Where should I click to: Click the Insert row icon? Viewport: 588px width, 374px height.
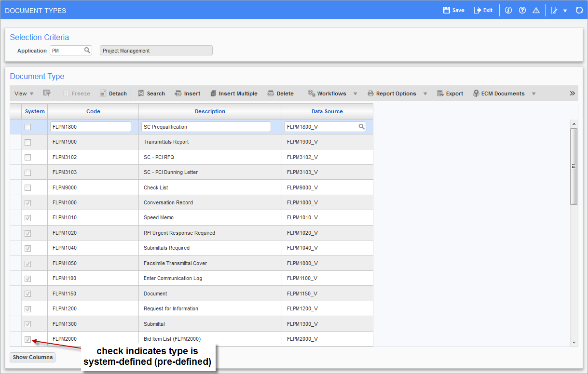[178, 93]
